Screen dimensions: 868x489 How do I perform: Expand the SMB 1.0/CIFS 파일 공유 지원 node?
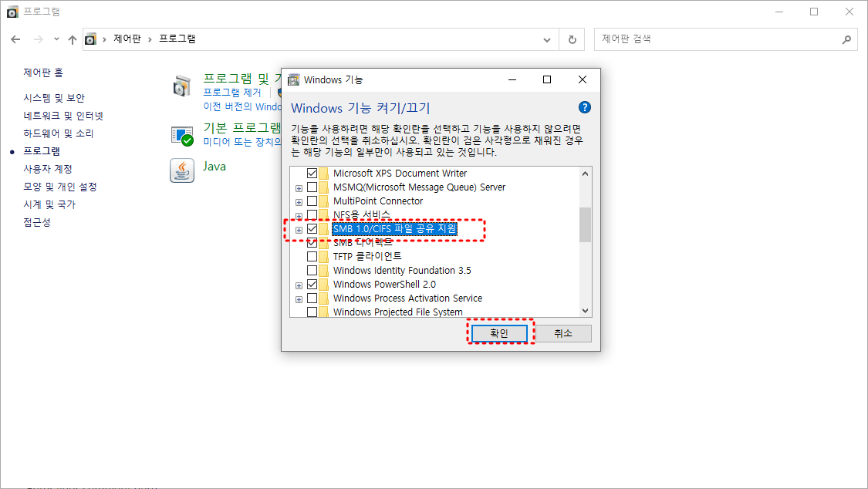click(299, 230)
